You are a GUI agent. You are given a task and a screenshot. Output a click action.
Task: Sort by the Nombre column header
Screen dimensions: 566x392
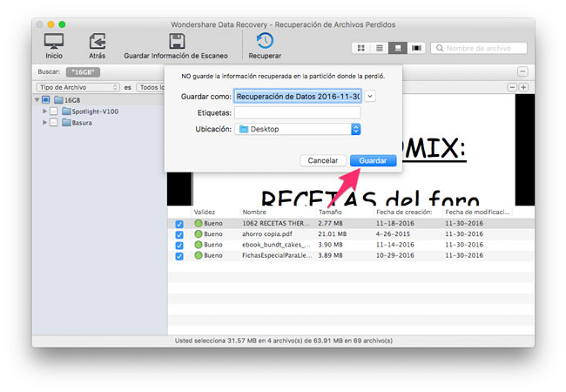point(254,212)
